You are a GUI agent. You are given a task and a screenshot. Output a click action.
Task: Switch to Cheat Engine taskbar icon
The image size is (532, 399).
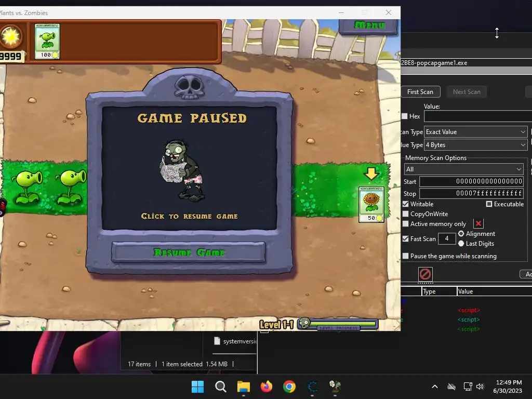point(312,387)
